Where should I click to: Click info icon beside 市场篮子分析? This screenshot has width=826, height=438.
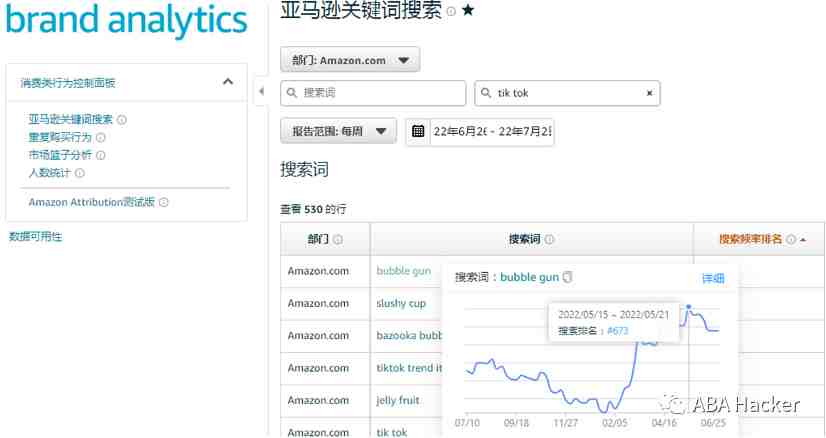101,155
